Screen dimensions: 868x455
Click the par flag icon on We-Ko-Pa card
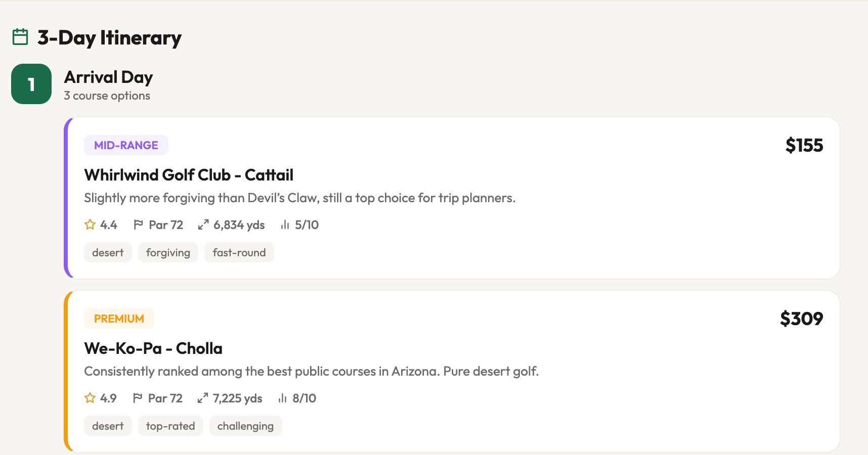pyautogui.click(x=138, y=398)
